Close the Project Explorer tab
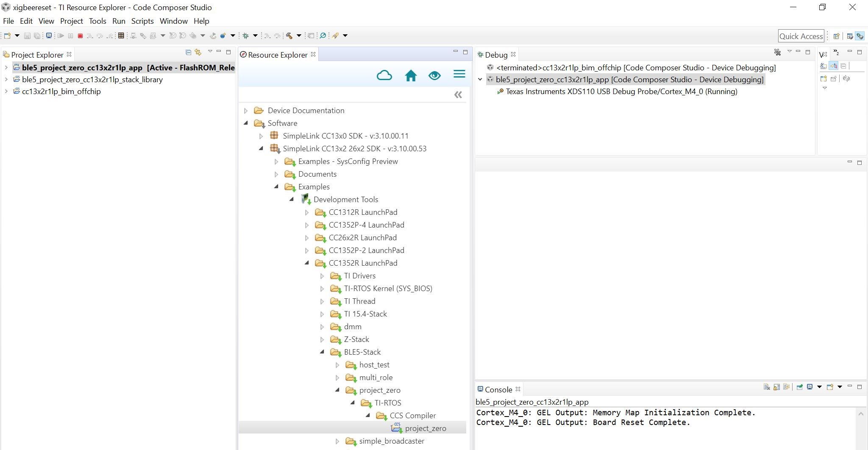Viewport: 868px width, 450px height. pyautogui.click(x=69, y=54)
